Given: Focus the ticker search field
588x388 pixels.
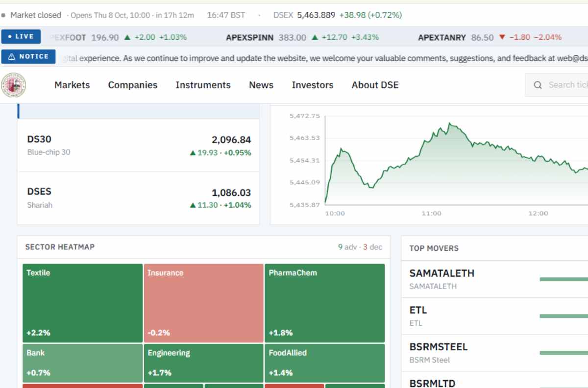Looking at the screenshot, I should tap(557, 85).
